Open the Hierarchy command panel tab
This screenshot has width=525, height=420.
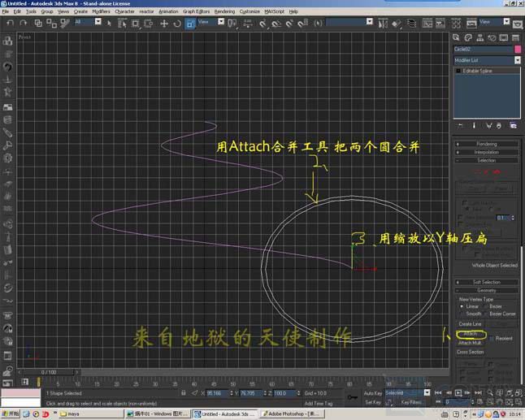479,37
